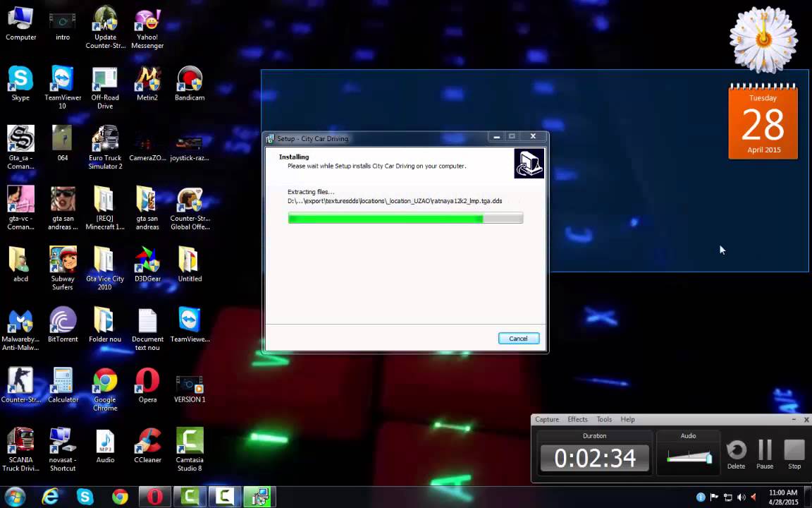Open Skype from the taskbar
Screen dimensions: 812x508
point(85,497)
